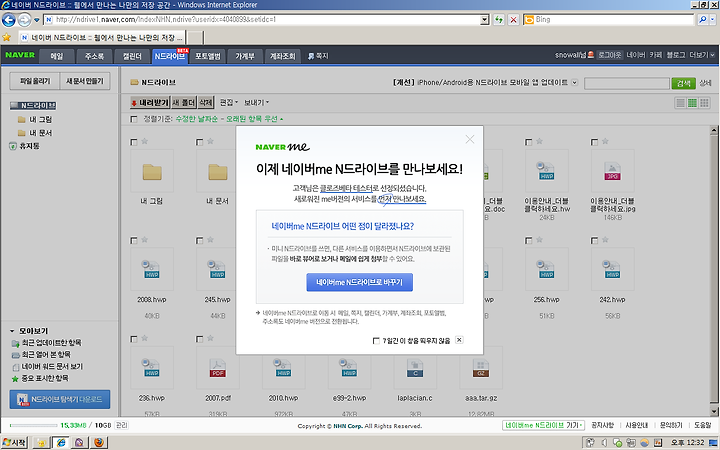Viewport: 720px width, 450px height.
Task: Expand the 더보기 menu
Action: coord(702,55)
